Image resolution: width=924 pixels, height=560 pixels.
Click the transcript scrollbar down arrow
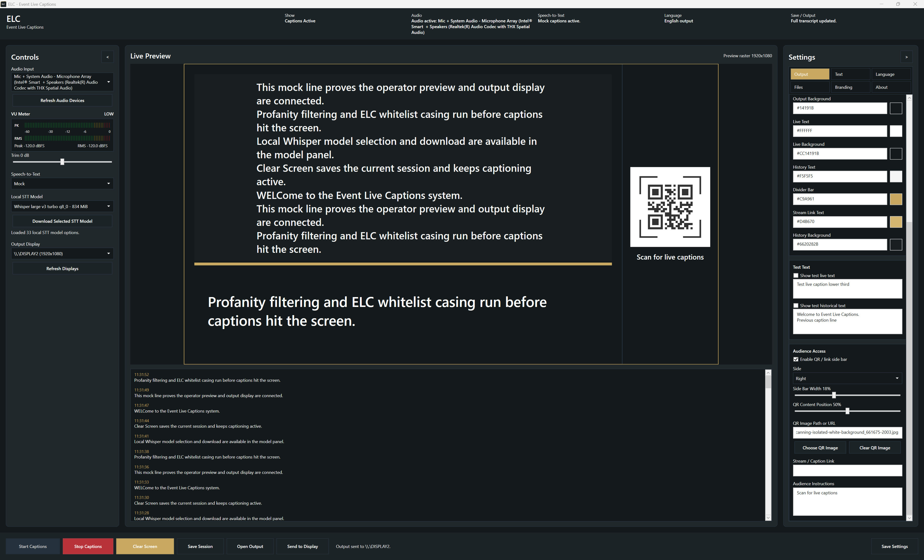click(768, 518)
